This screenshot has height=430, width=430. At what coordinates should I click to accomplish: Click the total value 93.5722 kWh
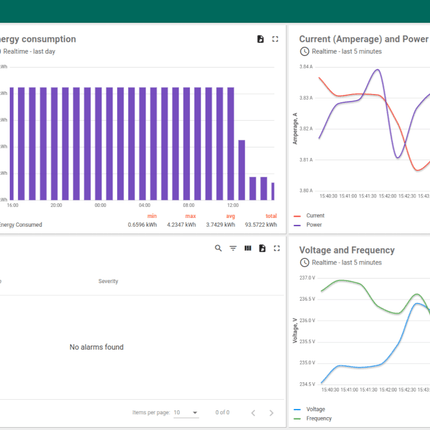[261, 225]
